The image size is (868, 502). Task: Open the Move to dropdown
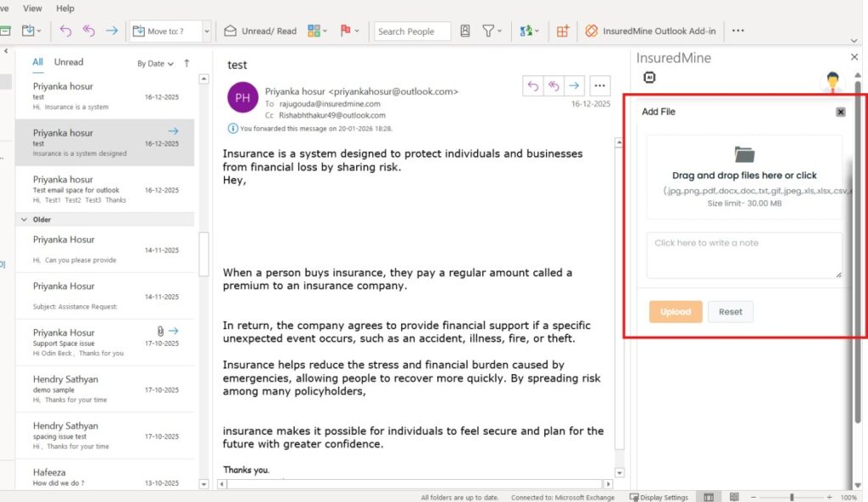(206, 31)
